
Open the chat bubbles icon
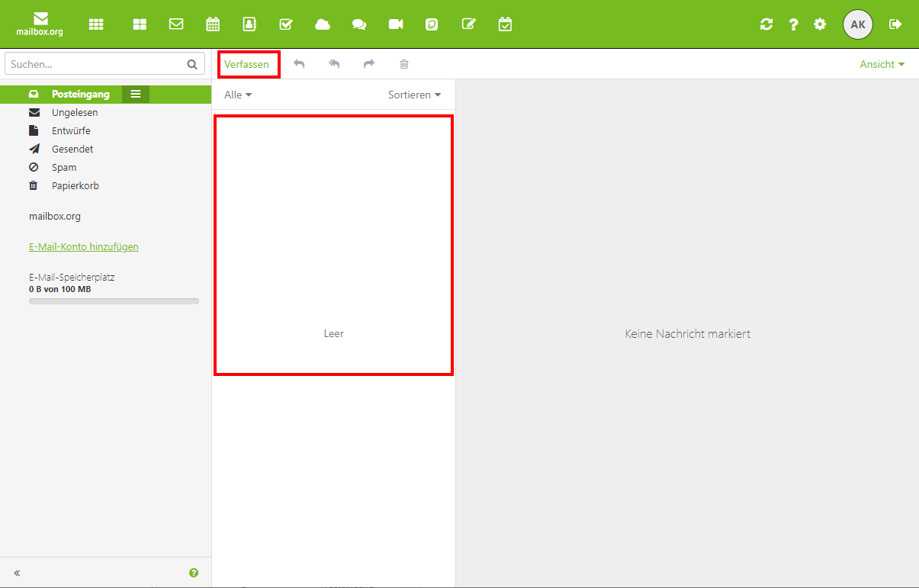359,24
